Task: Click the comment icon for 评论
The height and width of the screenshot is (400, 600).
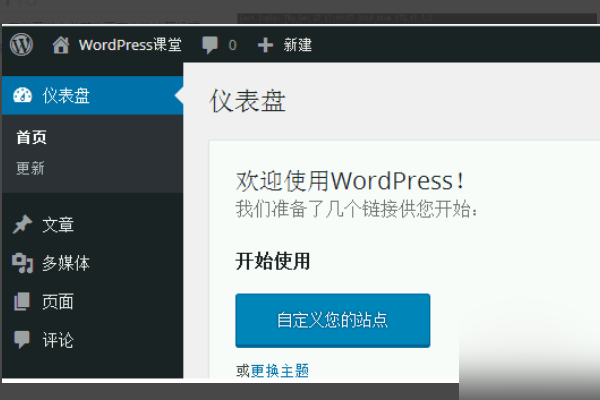Action: coord(22,340)
